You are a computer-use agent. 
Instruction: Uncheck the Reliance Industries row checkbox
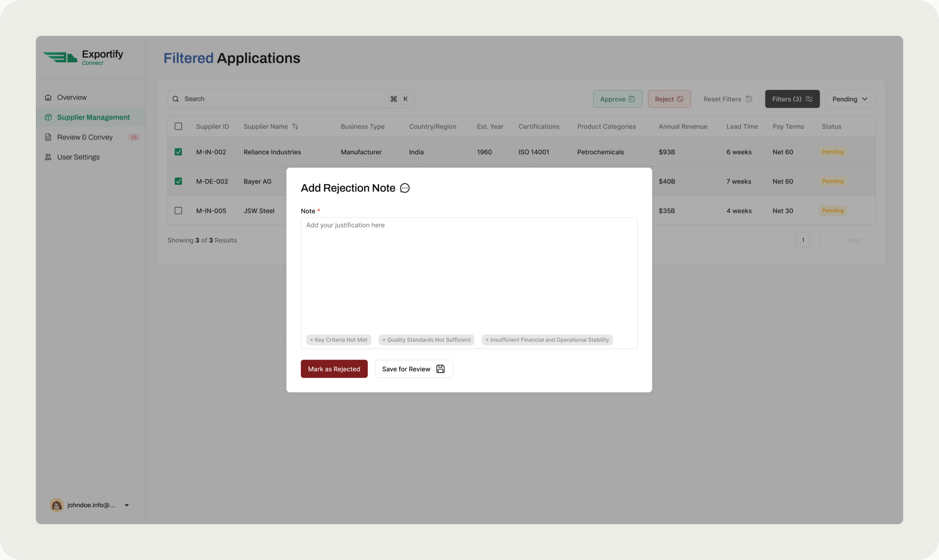tap(178, 152)
